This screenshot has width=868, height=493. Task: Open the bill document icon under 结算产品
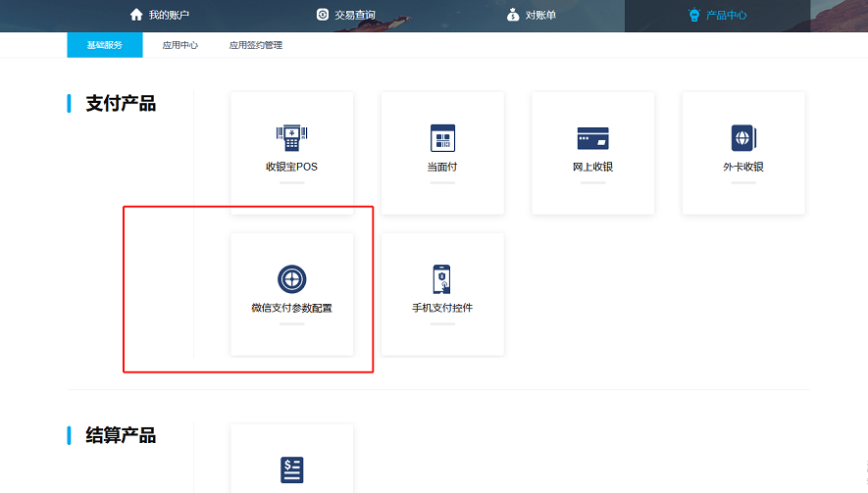click(x=291, y=469)
